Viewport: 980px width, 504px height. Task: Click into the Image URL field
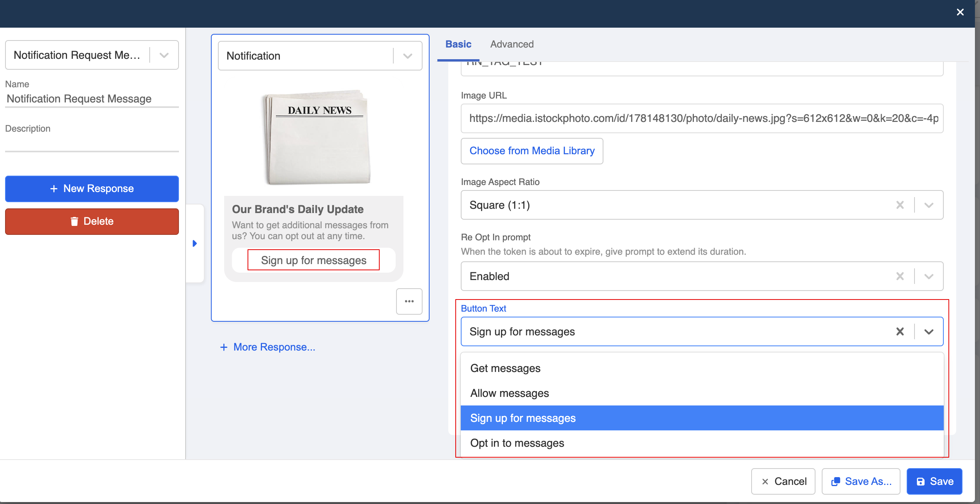click(x=702, y=118)
